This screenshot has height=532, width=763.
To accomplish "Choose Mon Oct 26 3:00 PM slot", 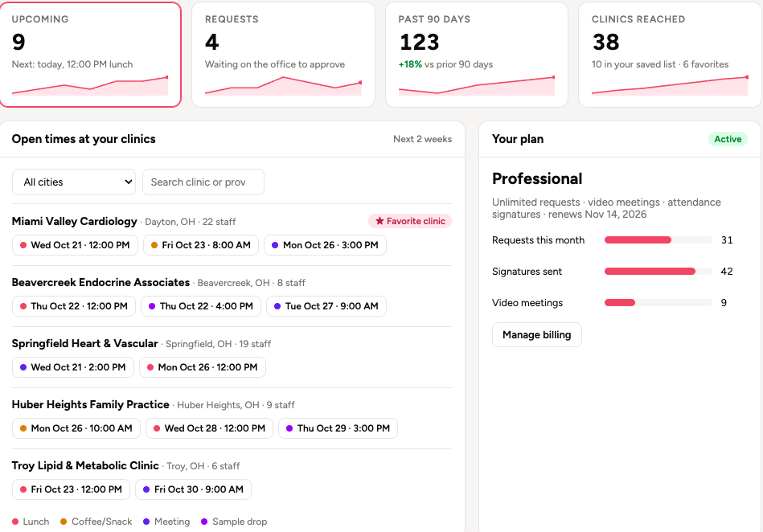I will pyautogui.click(x=325, y=245).
